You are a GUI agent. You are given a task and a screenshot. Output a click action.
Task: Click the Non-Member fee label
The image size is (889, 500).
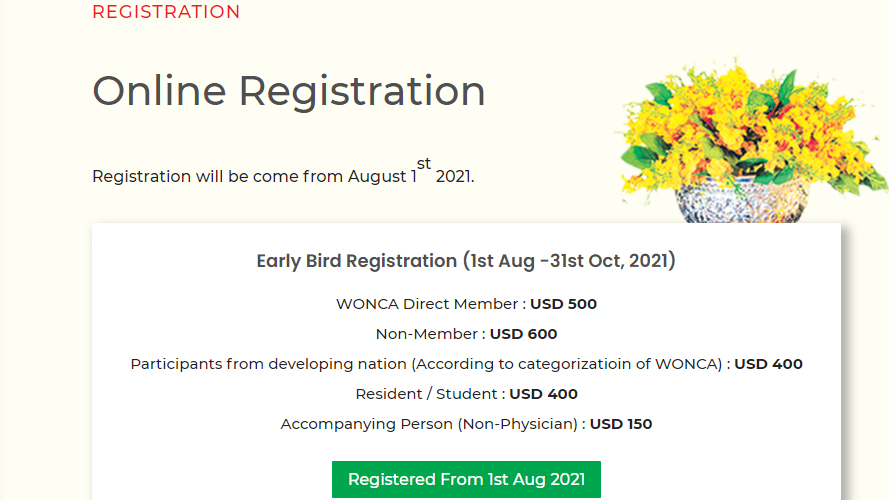tap(426, 334)
